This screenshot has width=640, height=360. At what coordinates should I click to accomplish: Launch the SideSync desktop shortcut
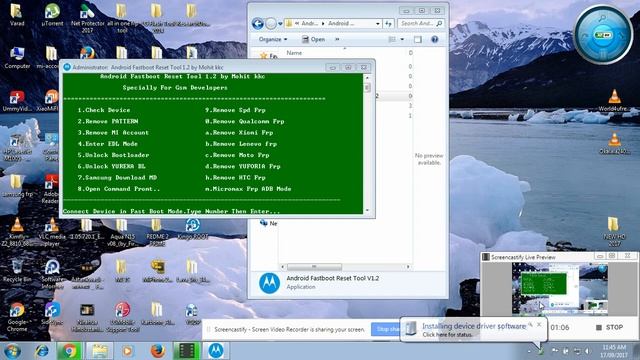point(52,313)
